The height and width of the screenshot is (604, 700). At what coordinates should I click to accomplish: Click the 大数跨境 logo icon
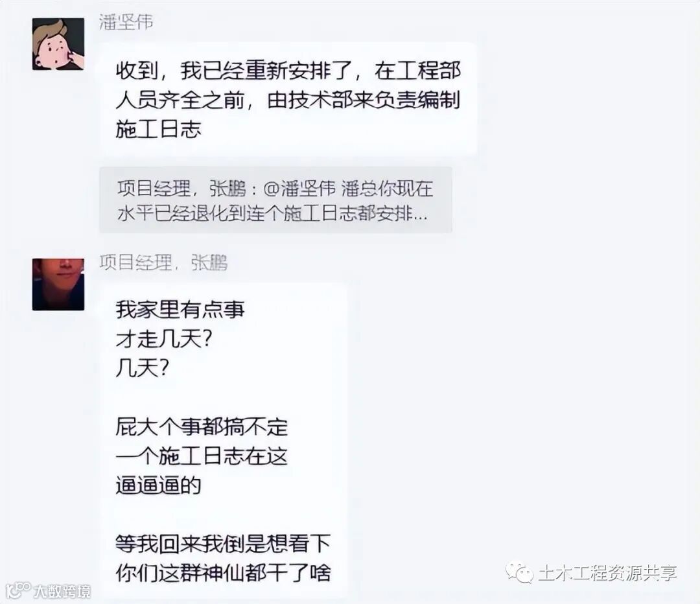(18, 590)
